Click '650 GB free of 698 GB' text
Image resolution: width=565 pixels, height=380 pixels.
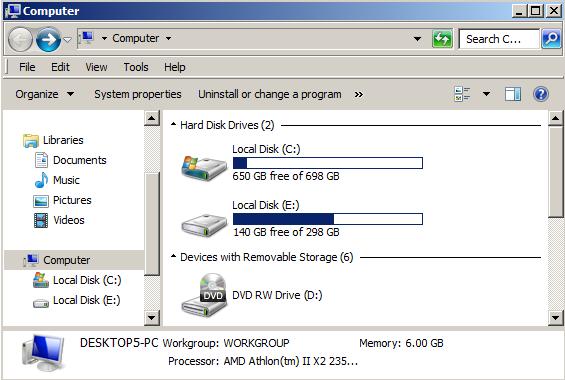(x=286, y=176)
